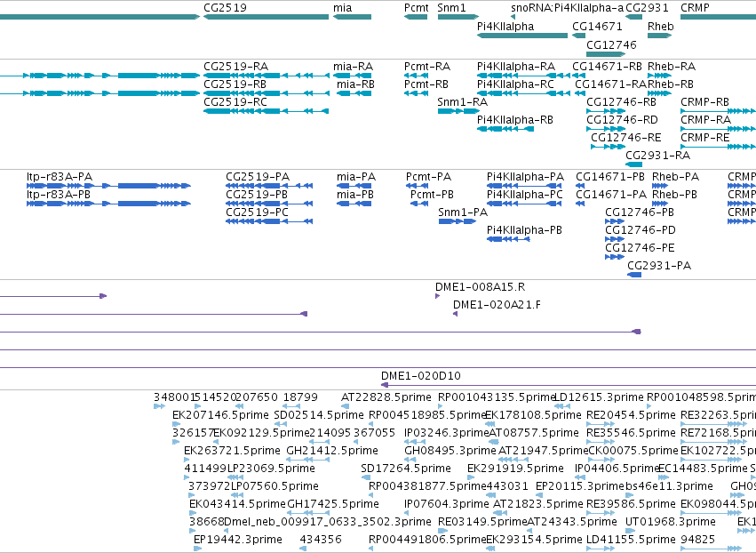This screenshot has height=553, width=756.
Task: Click the DME1-008A15.R clone end
Action: point(437,296)
